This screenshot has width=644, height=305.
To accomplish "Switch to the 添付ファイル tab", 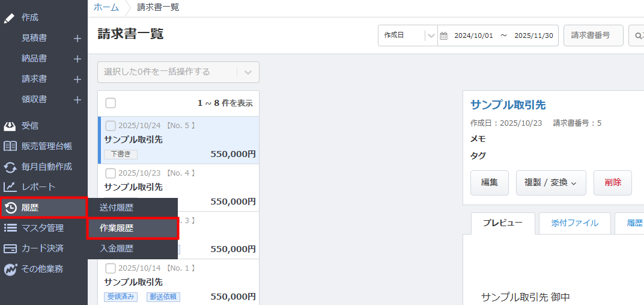I will coord(574,223).
